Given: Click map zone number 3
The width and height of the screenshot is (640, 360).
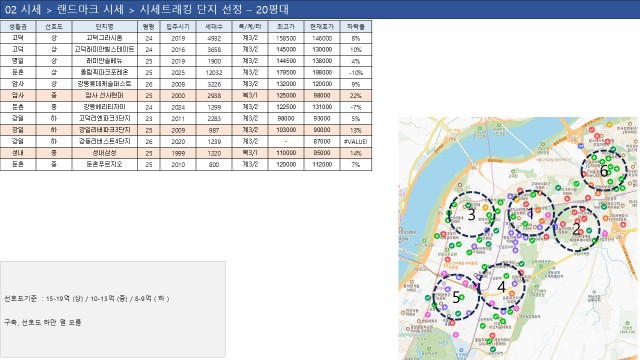Looking at the screenshot, I should click(471, 215).
